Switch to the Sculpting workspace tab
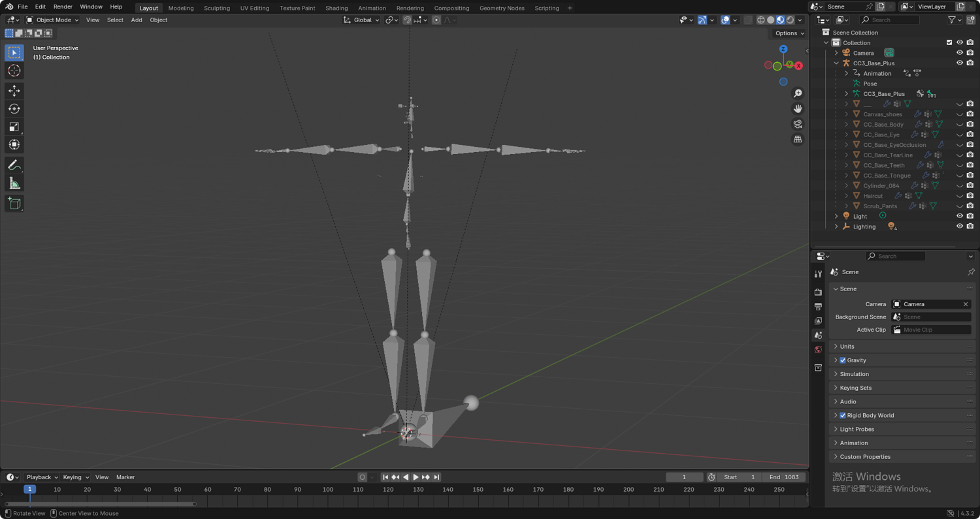The image size is (980, 519). pyautogui.click(x=217, y=8)
